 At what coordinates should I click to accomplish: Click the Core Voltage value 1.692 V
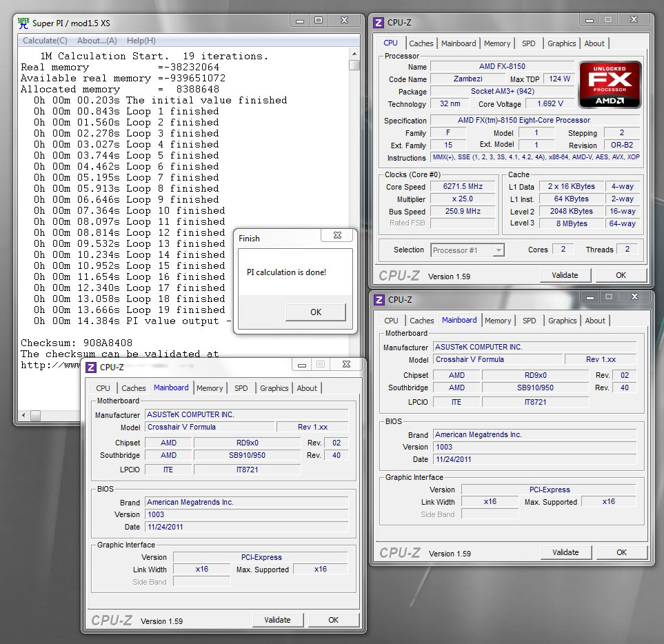[x=550, y=103]
